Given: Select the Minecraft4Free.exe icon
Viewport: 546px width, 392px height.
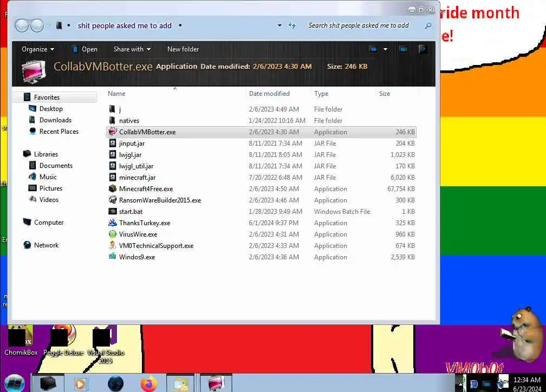Looking at the screenshot, I should pyautogui.click(x=112, y=188).
